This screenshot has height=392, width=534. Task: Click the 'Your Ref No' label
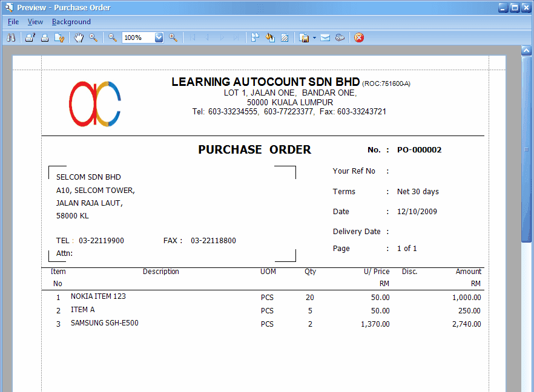(354, 171)
